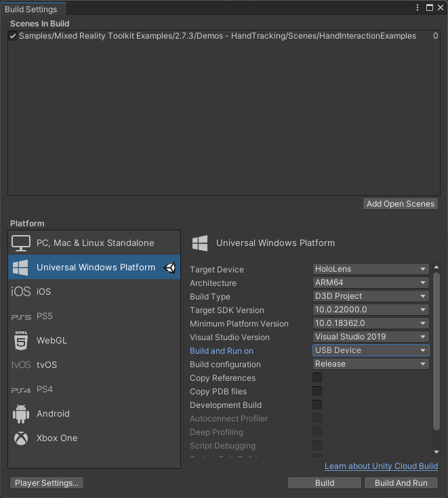
Task: Toggle Autoconnect Profiler checkbox
Action: (317, 418)
